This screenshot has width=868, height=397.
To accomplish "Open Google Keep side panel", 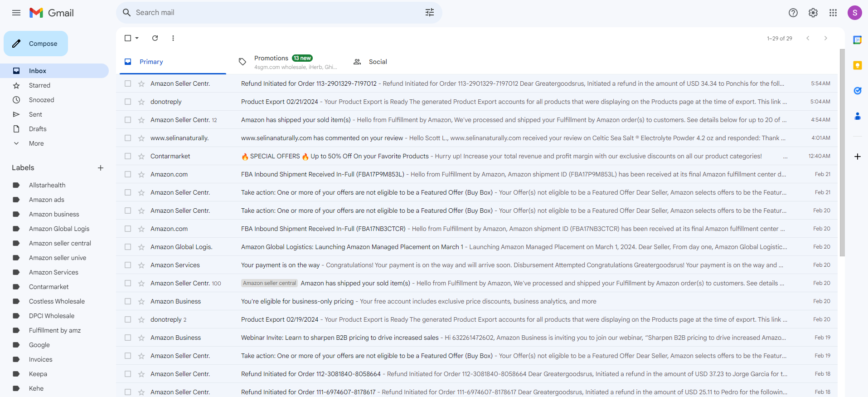I will point(858,65).
